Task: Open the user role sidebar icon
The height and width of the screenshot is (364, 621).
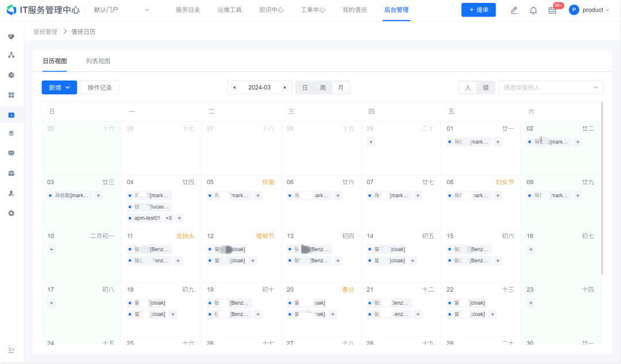Action: [x=11, y=193]
